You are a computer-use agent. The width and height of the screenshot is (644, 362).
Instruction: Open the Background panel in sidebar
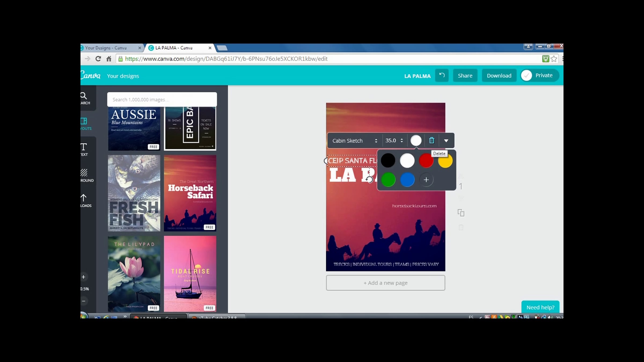[84, 175]
